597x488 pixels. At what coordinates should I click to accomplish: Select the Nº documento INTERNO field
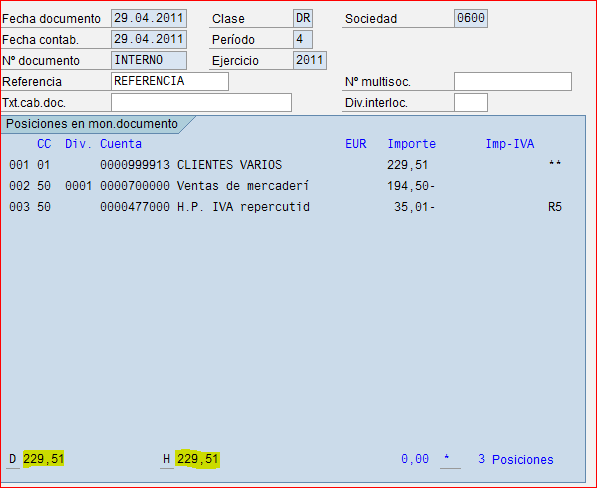[x=149, y=60]
